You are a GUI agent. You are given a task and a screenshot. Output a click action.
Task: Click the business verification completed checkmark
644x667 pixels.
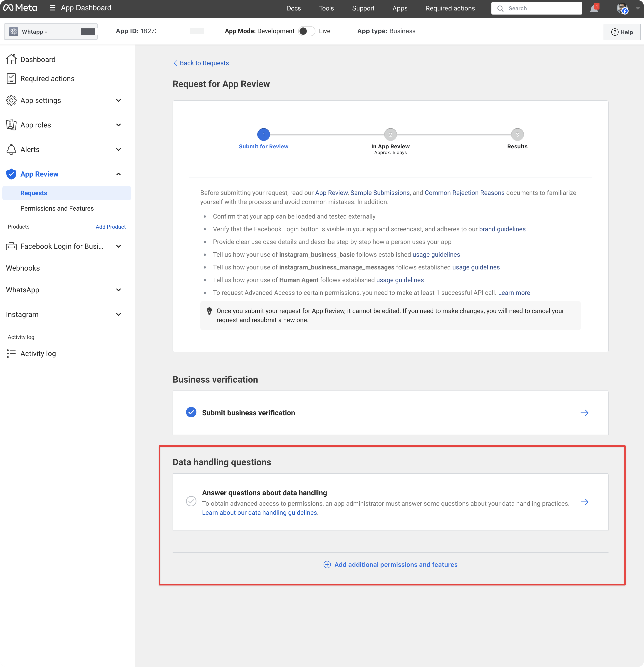pyautogui.click(x=191, y=412)
